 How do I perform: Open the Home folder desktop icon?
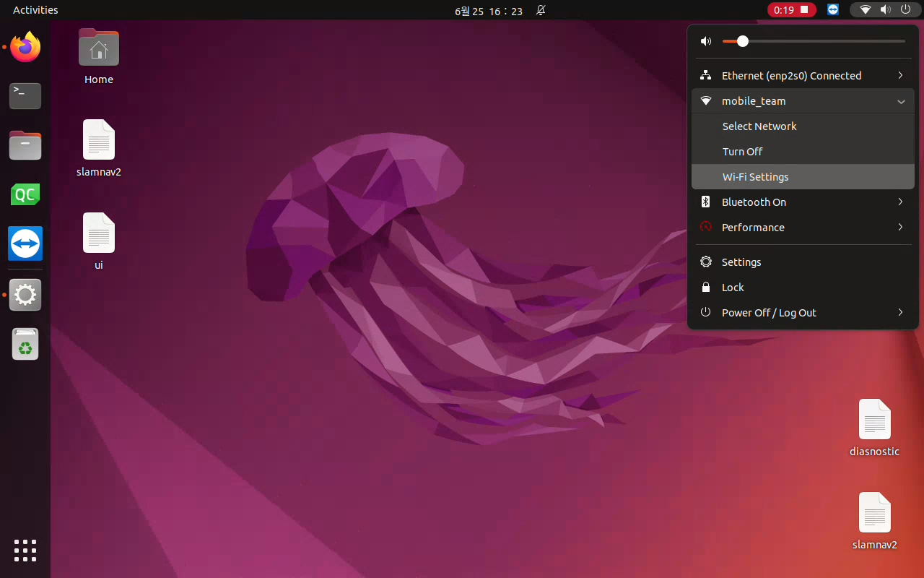99,57
